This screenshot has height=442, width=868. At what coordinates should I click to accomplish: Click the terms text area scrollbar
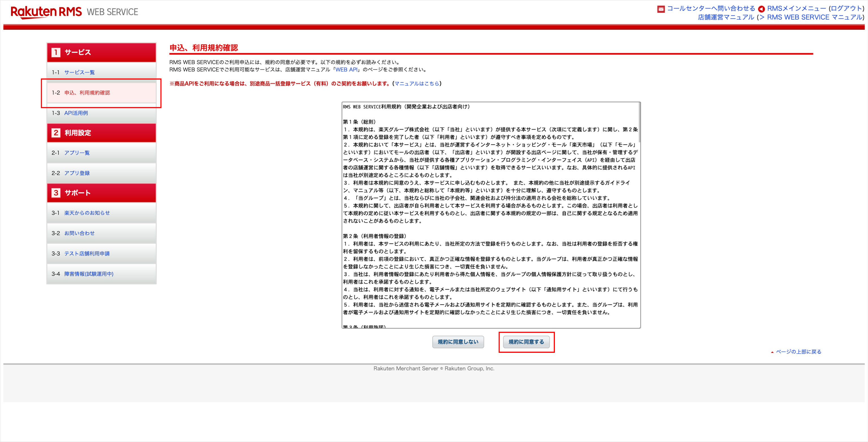(x=639, y=122)
